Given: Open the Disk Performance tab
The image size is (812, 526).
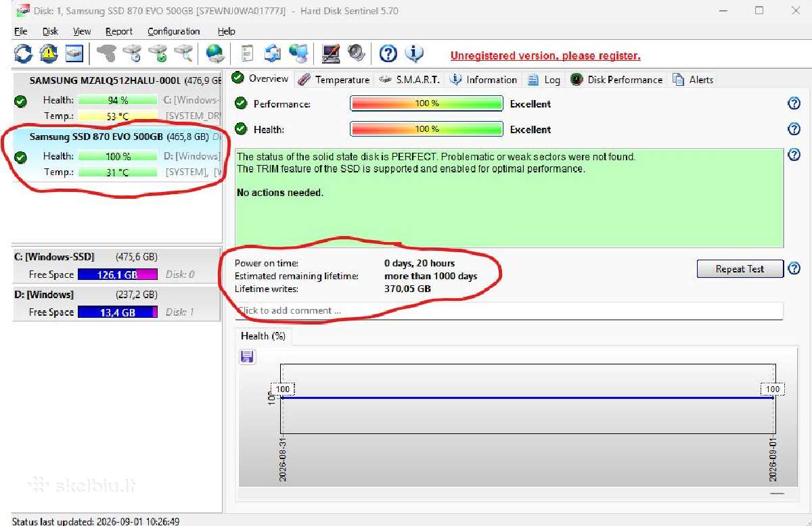Looking at the screenshot, I should [616, 80].
